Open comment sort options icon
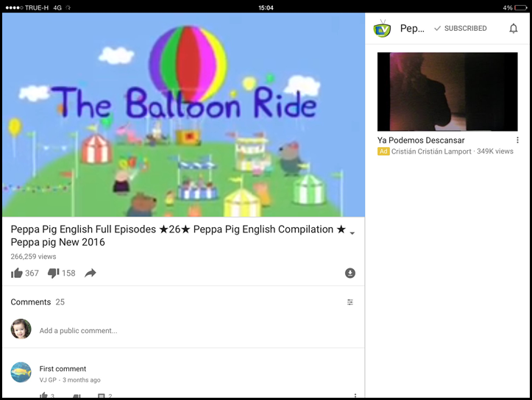This screenshot has width=532, height=400. [x=350, y=302]
